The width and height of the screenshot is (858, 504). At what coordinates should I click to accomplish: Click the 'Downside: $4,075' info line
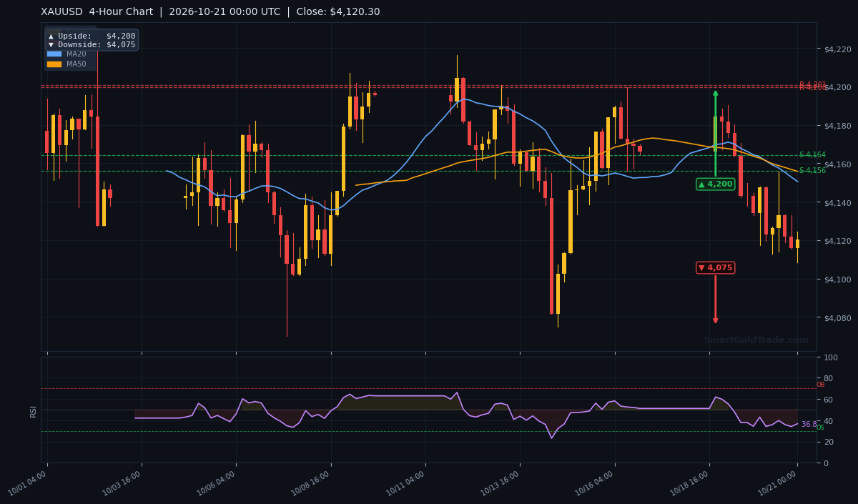click(92, 44)
